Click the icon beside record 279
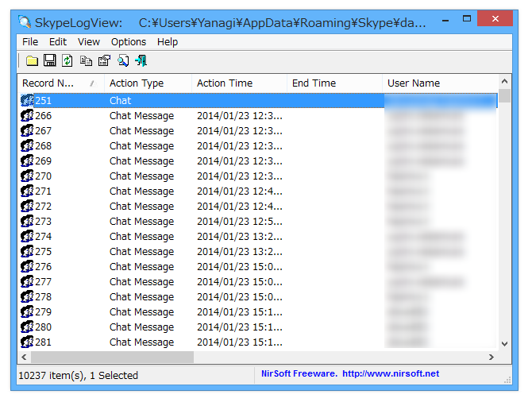 pyautogui.click(x=27, y=312)
